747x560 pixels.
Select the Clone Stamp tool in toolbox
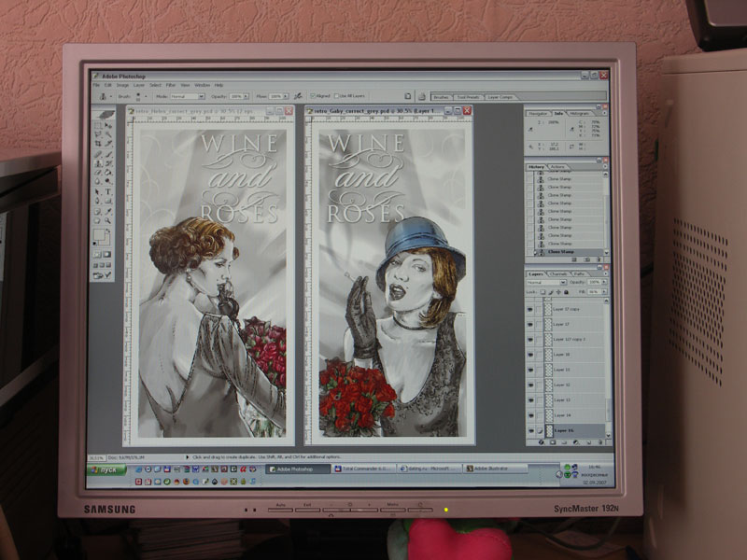[x=98, y=163]
